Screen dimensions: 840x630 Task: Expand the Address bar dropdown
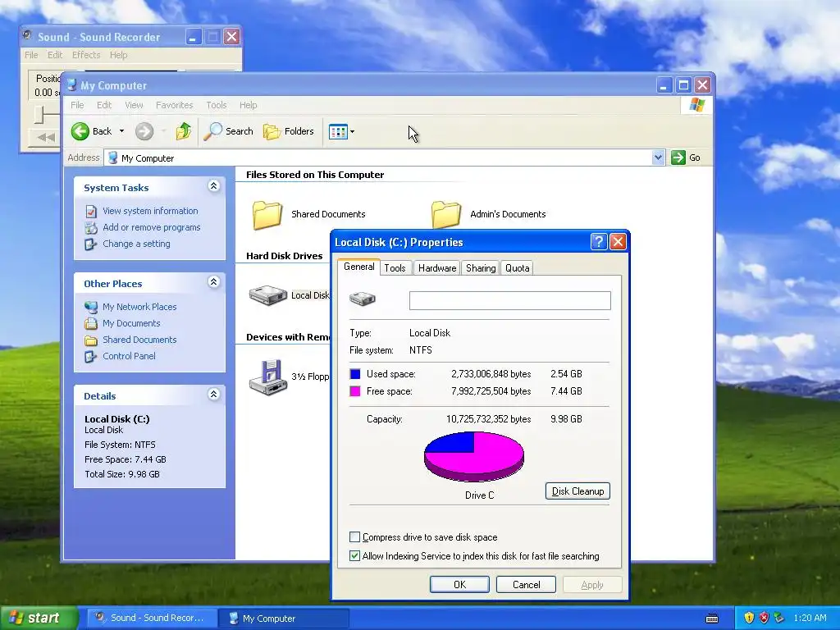(x=658, y=157)
